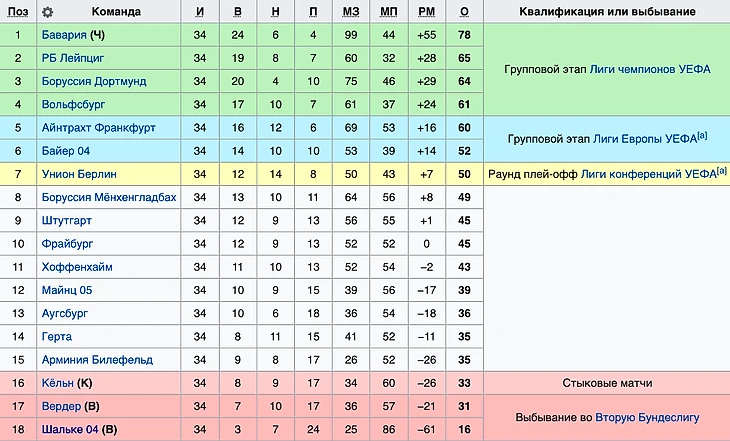Open the Бавария team link

[64, 35]
